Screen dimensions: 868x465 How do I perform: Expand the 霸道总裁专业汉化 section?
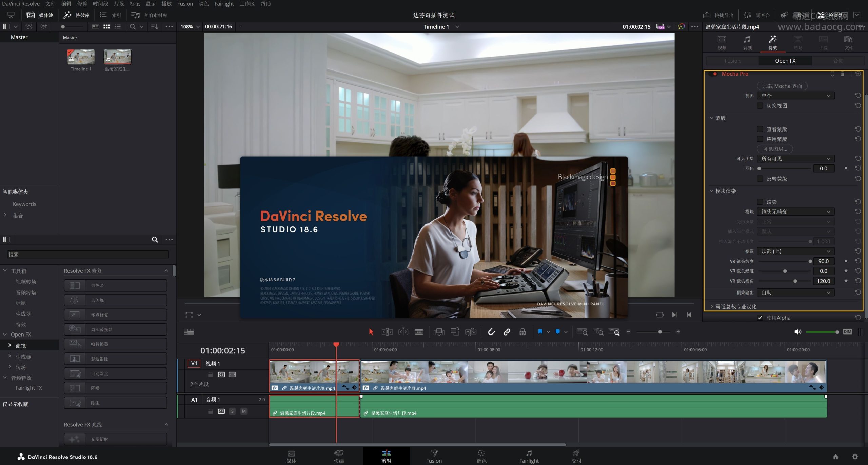[x=712, y=306]
